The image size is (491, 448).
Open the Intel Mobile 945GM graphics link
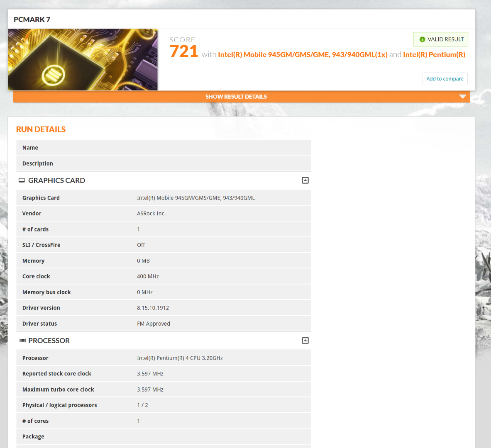(303, 55)
